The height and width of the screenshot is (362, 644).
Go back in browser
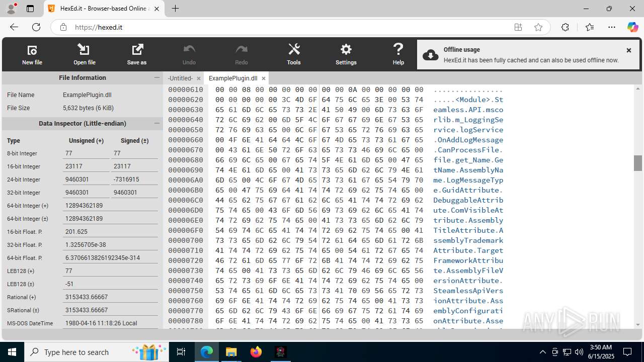pyautogui.click(x=14, y=27)
